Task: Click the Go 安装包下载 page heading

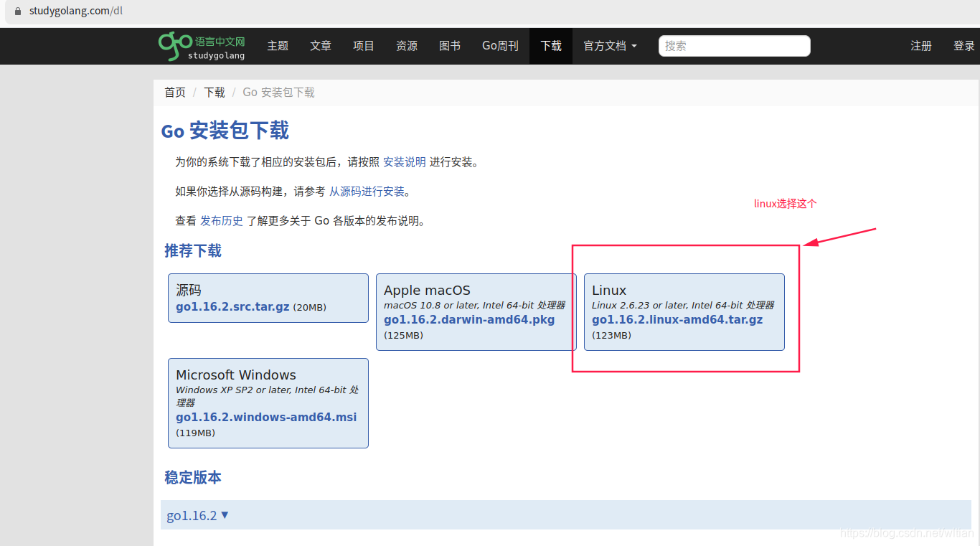Action: [x=225, y=131]
